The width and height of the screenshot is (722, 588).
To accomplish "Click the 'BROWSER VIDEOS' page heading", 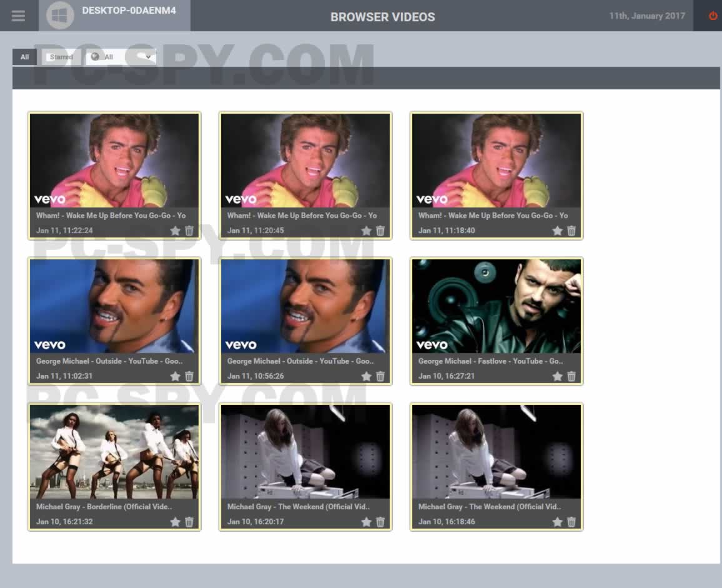I will point(383,17).
